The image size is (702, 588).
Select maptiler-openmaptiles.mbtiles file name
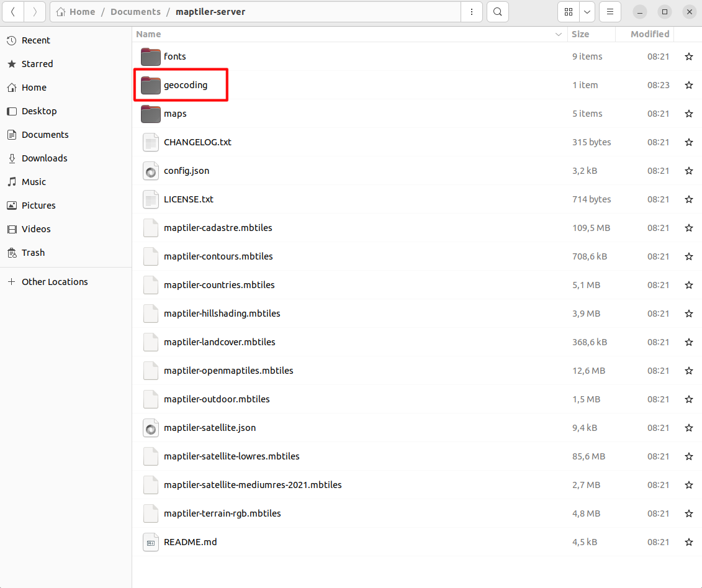[228, 371]
